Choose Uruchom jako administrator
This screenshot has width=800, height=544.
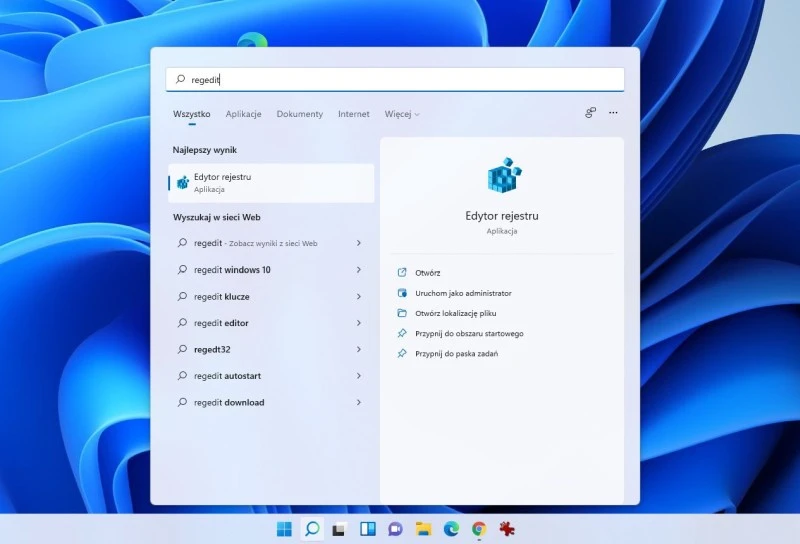[463, 293]
